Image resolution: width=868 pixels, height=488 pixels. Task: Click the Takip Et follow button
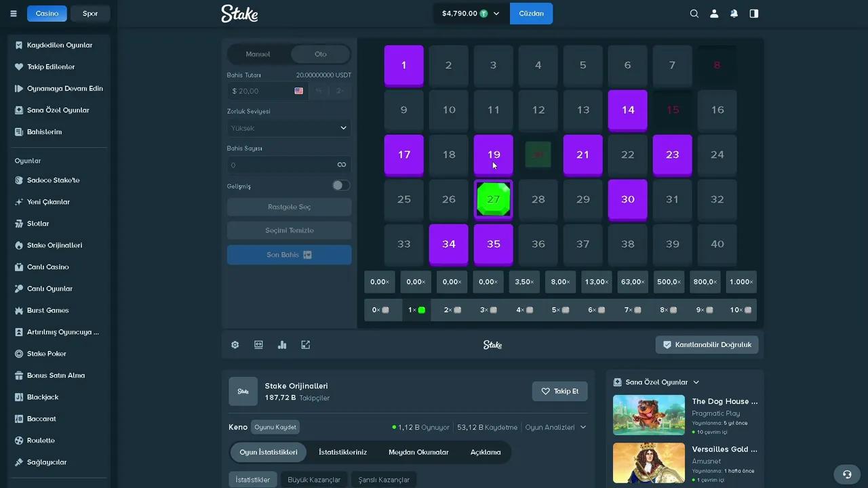(560, 391)
